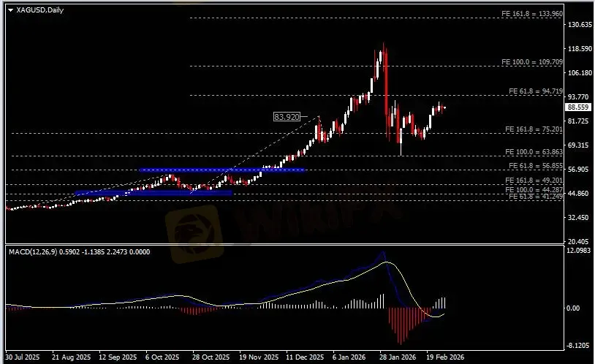The height and width of the screenshot is (364, 595).
Task: Click the FE 100.0 = 109.709 label
Action: 532,62
